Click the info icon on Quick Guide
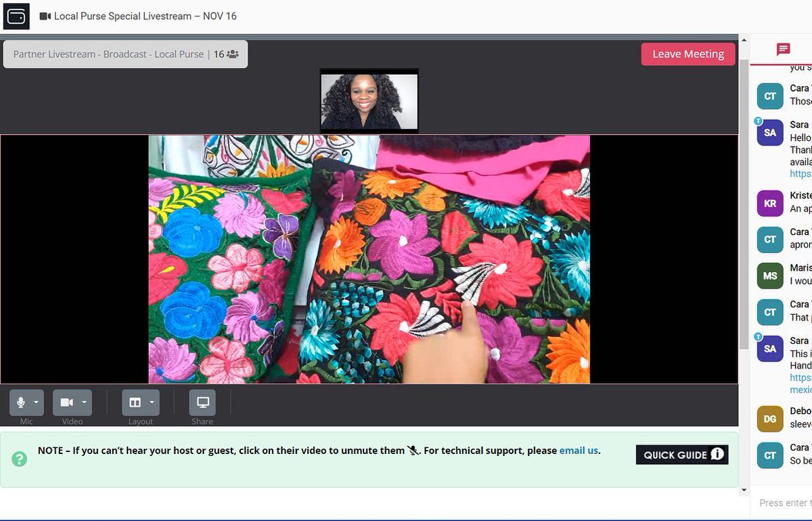Screen dimensions: 812x521 717,454
